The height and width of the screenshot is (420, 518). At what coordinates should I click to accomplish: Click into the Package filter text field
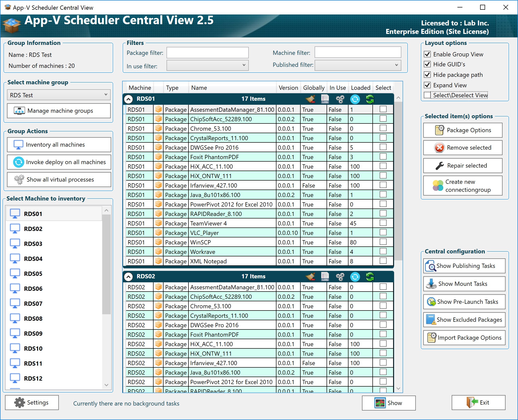207,53
